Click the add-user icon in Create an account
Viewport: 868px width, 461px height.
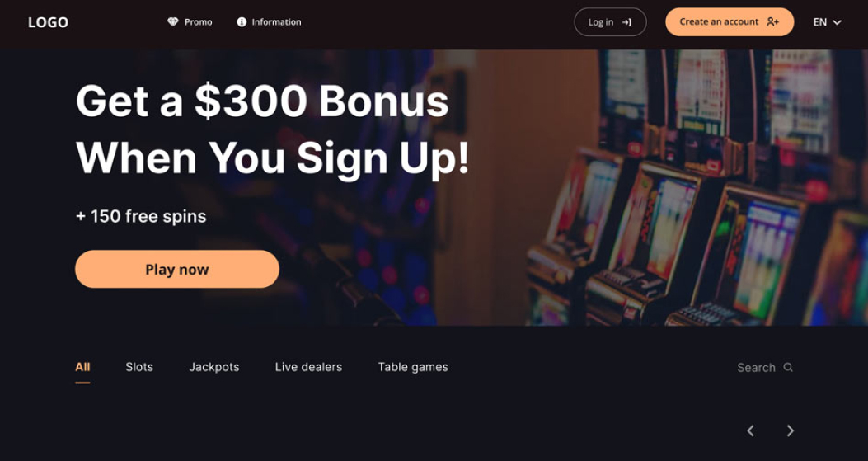(x=772, y=21)
